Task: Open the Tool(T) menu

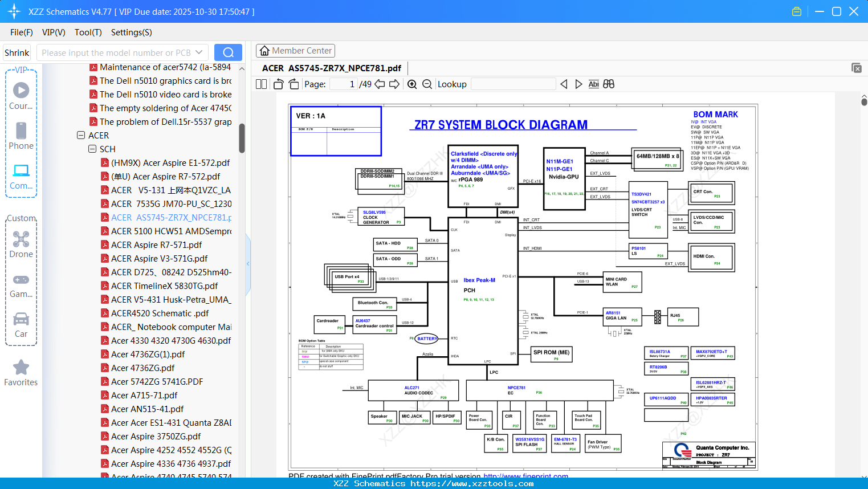Action: click(88, 32)
